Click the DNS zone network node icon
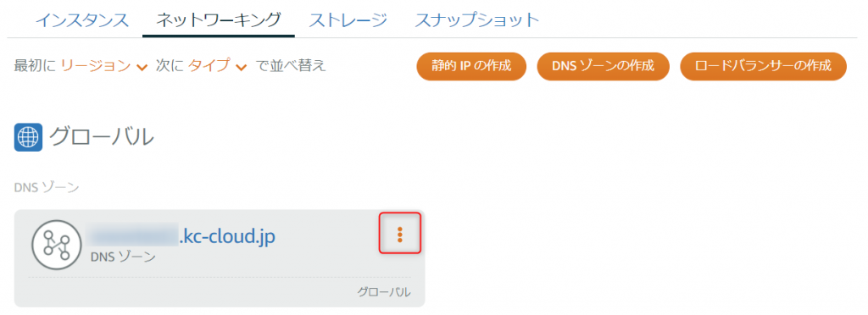Viewport: 868px width, 315px height. click(57, 245)
